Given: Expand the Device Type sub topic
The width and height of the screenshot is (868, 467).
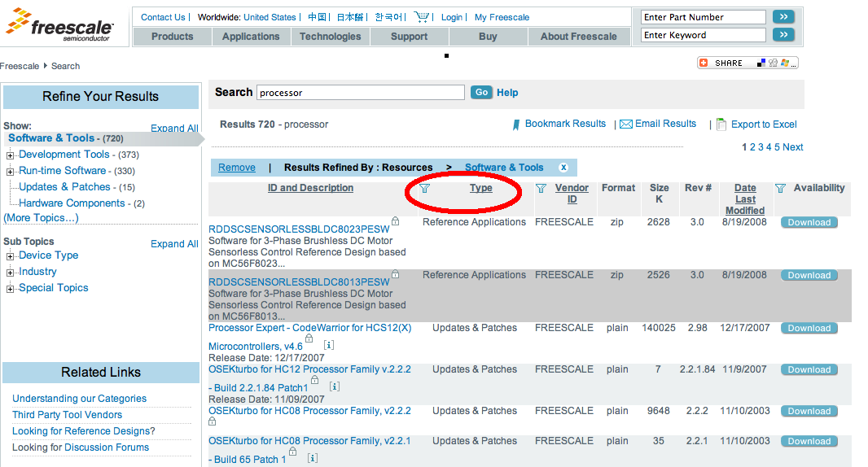Looking at the screenshot, I should (x=10, y=256).
